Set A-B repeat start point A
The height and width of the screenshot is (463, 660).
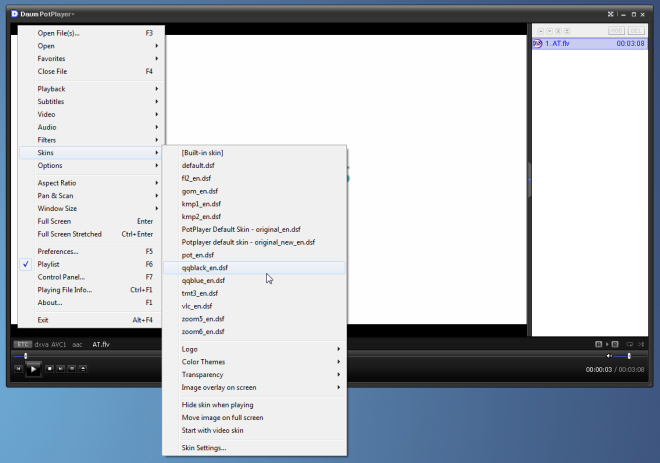[599, 344]
